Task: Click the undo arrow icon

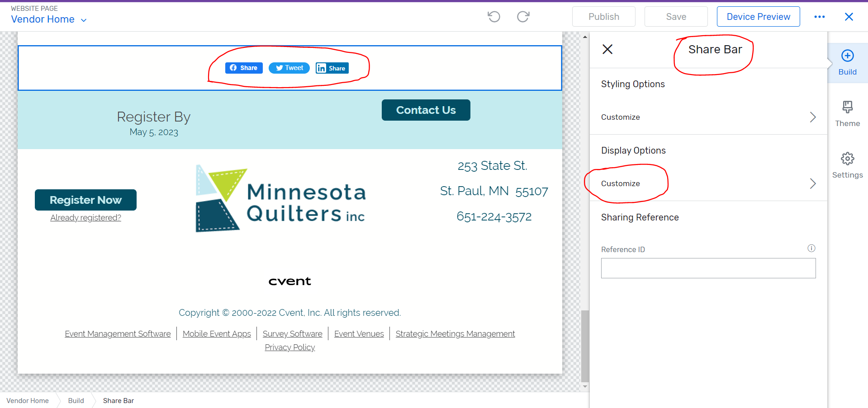Action: [x=494, y=17]
